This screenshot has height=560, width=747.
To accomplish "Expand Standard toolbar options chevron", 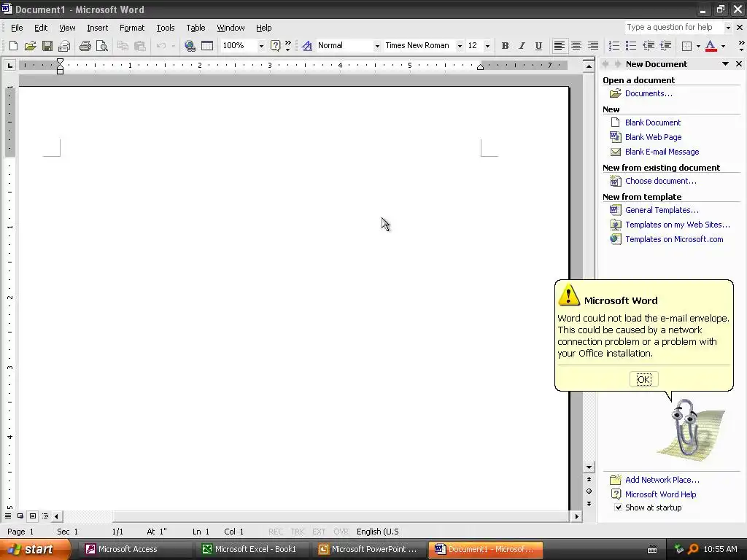I will click(x=287, y=46).
